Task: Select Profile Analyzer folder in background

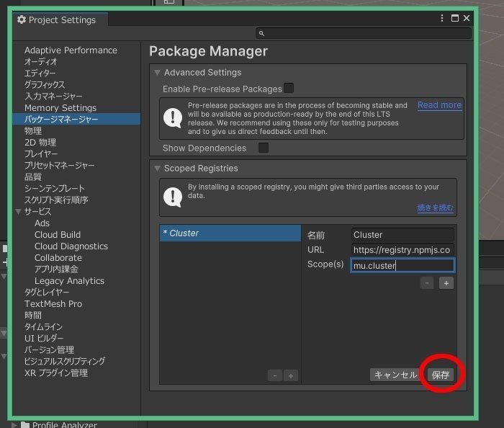Action: 59,424
